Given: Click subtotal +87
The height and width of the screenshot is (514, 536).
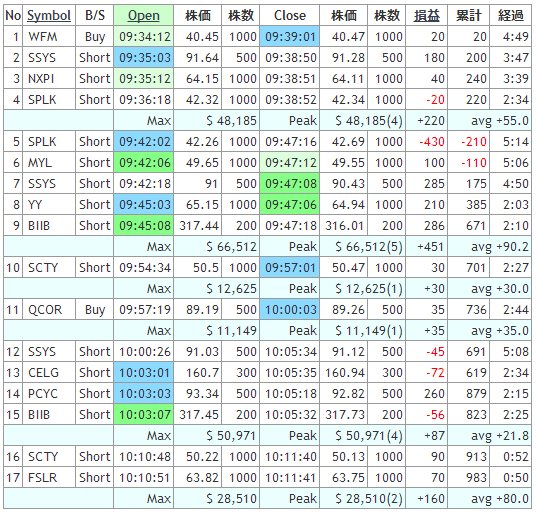Looking at the screenshot, I should [434, 436].
